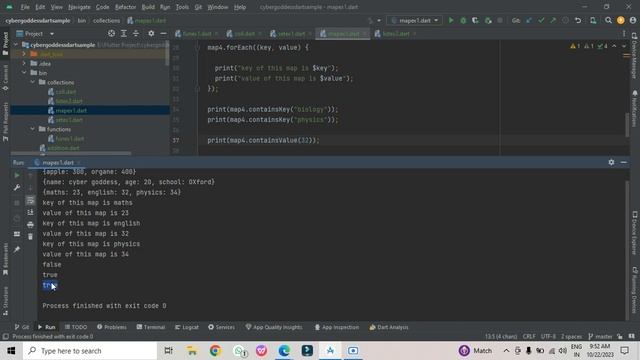The image size is (640, 360).
Task: Click the Profile icon in the top toolbar
Action: click(x=488, y=20)
